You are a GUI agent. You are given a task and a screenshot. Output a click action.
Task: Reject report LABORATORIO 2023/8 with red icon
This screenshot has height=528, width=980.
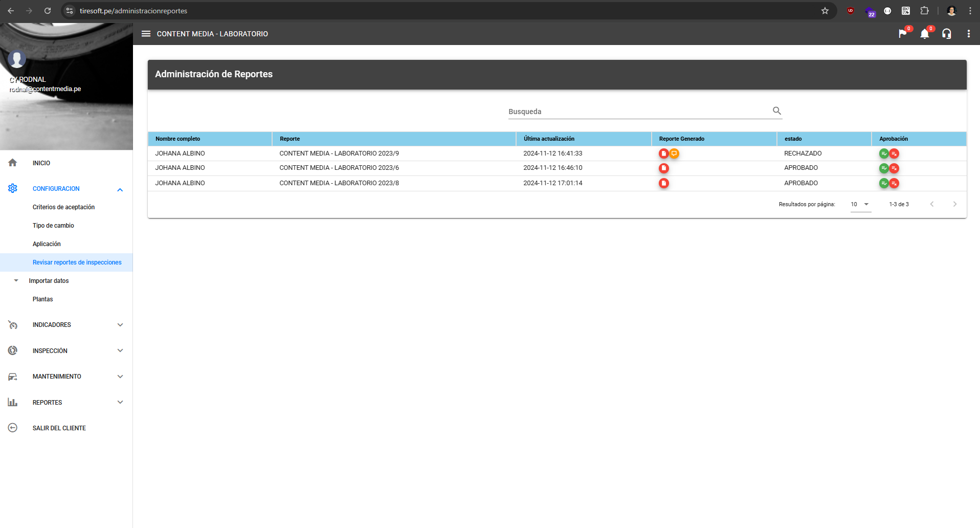tap(894, 183)
